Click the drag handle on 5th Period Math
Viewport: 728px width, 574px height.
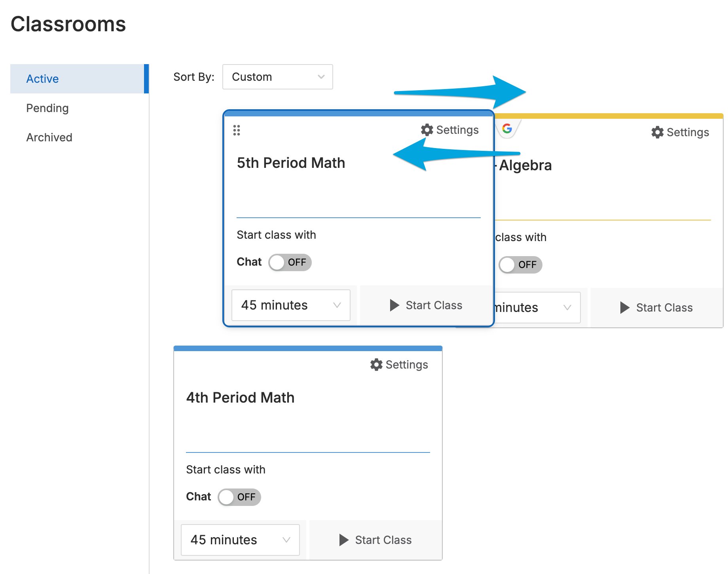coord(237,130)
